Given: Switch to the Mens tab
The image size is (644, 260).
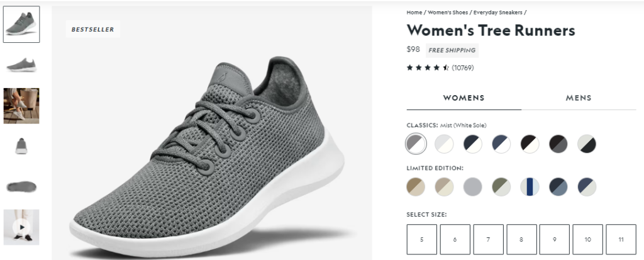Looking at the screenshot, I should [579, 98].
